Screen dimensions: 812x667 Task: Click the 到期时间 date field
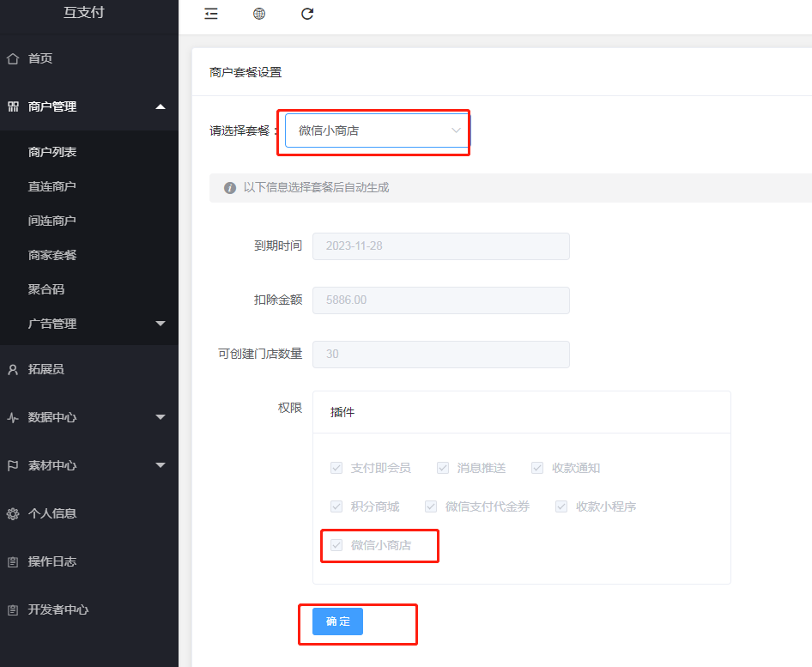pyautogui.click(x=441, y=246)
